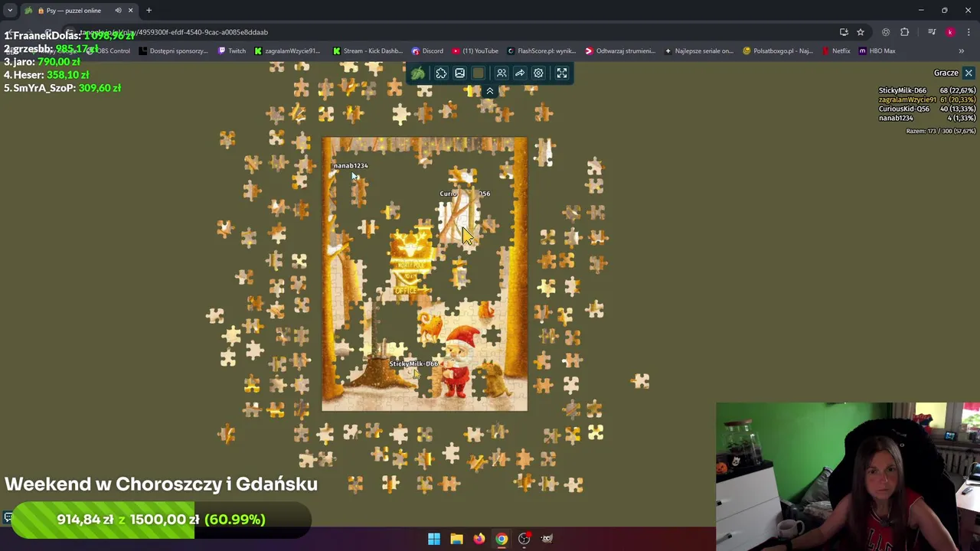
Task: Open the YouTube bookmark
Action: (x=475, y=51)
